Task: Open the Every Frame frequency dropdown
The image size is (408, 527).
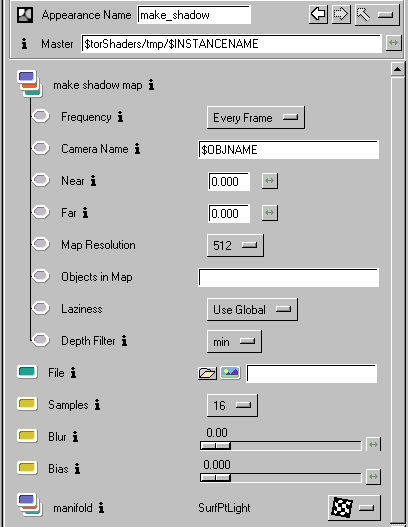Action: click(256, 117)
